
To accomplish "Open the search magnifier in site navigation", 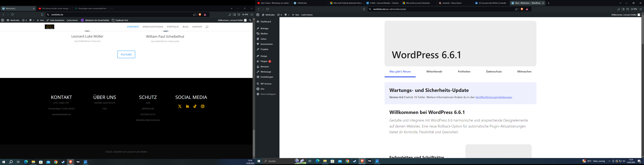I will [x=207, y=27].
